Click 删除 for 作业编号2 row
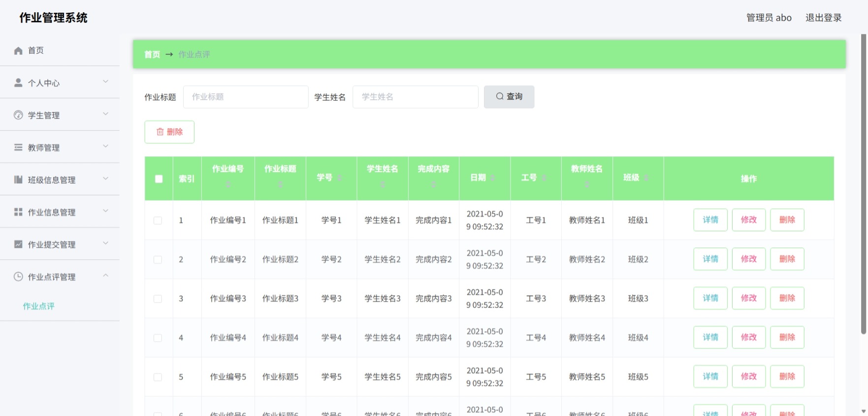Screen dimensions: 868x416 [x=787, y=259]
